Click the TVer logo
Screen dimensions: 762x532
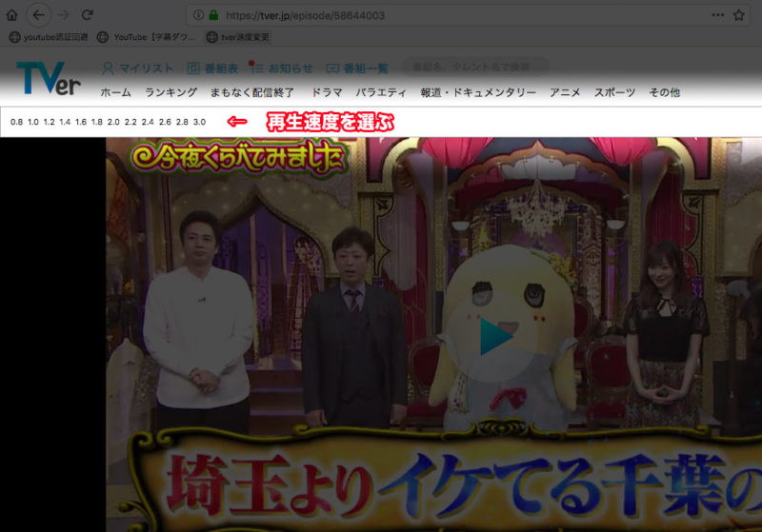[x=48, y=79]
